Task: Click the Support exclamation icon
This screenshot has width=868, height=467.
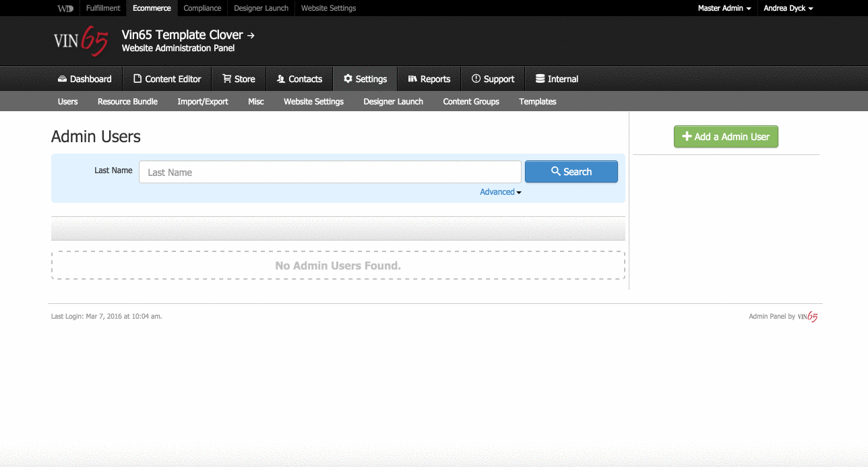Action: pos(476,79)
